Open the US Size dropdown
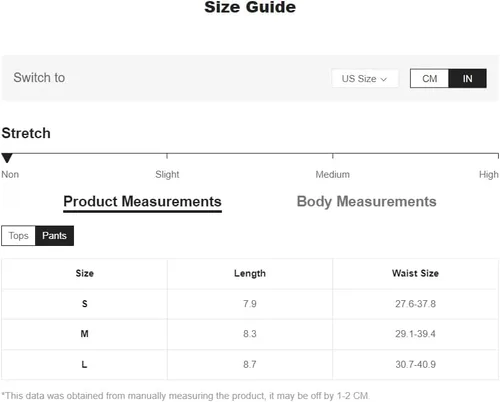The width and height of the screenshot is (500, 402). [365, 79]
